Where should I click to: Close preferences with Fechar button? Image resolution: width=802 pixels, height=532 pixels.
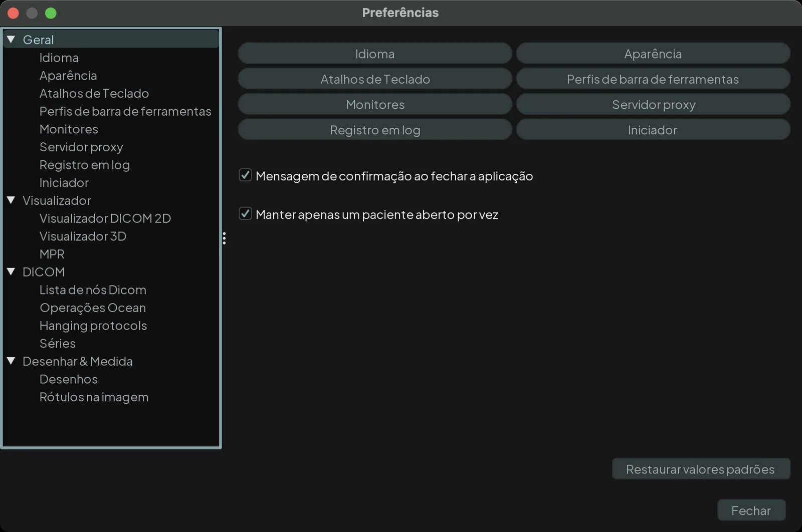click(x=751, y=510)
